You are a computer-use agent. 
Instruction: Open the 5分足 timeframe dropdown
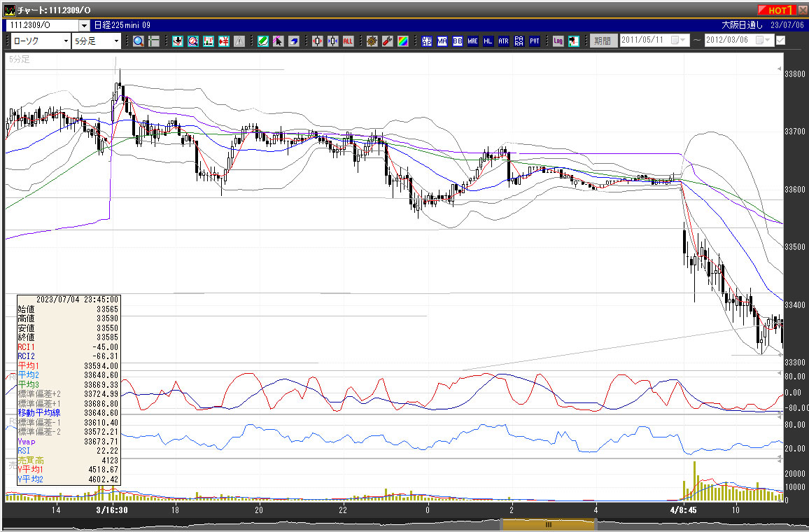[x=97, y=41]
